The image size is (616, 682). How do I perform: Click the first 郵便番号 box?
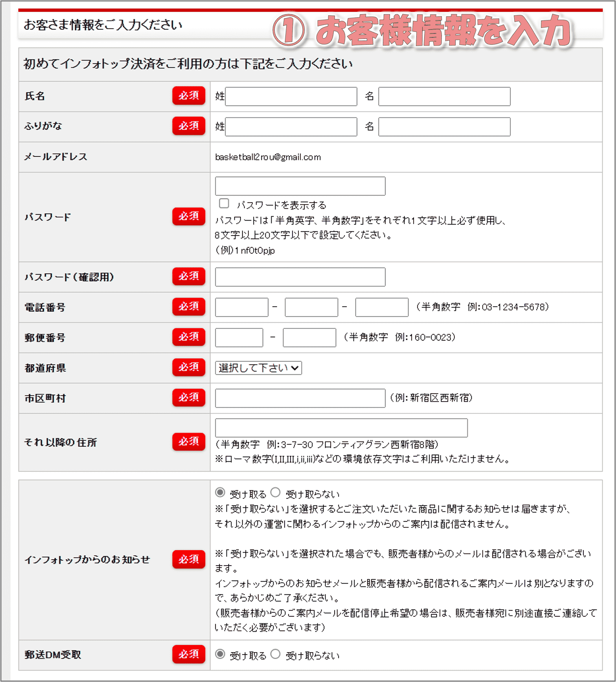click(239, 337)
